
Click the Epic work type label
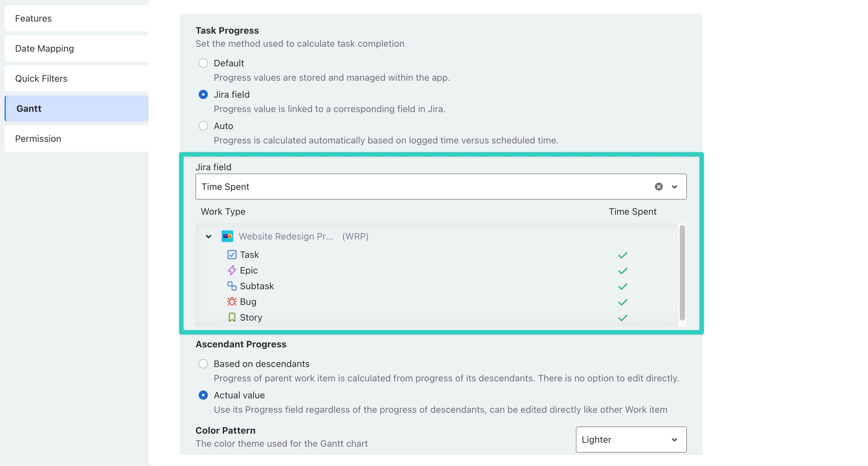click(249, 270)
